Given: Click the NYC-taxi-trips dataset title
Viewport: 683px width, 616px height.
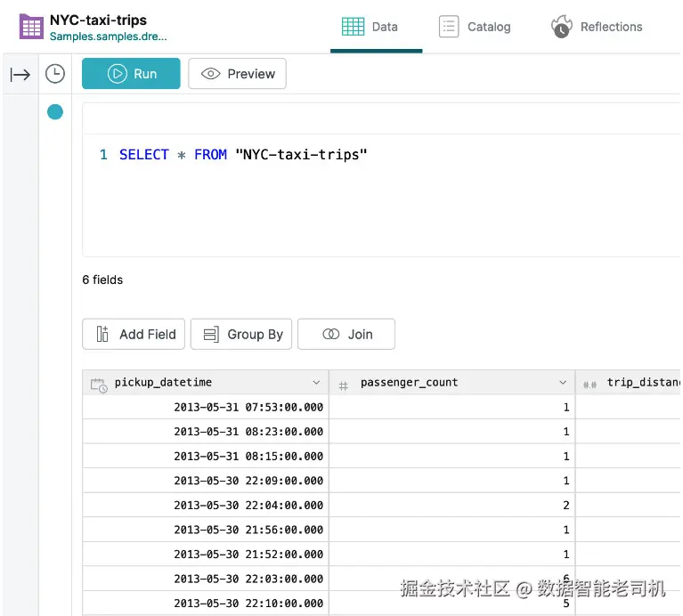Looking at the screenshot, I should pos(98,20).
